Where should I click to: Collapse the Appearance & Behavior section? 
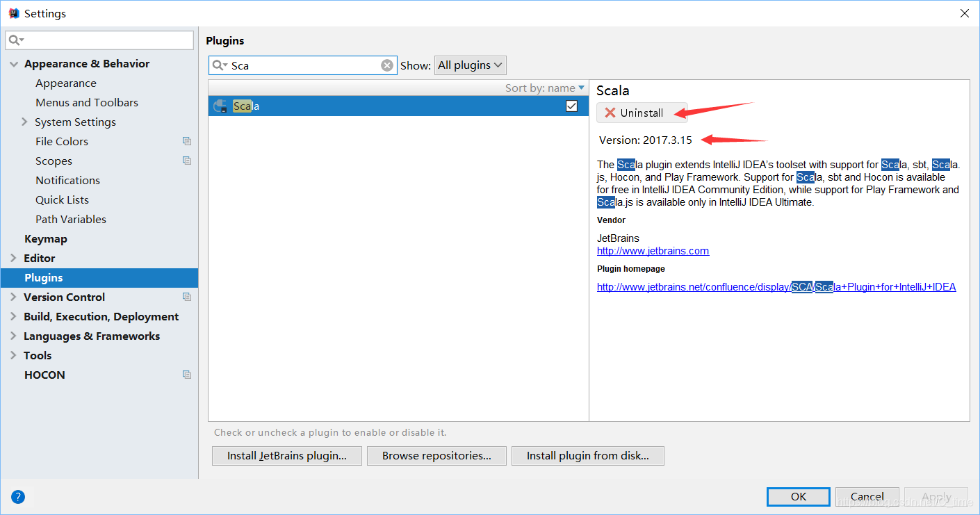click(x=14, y=64)
